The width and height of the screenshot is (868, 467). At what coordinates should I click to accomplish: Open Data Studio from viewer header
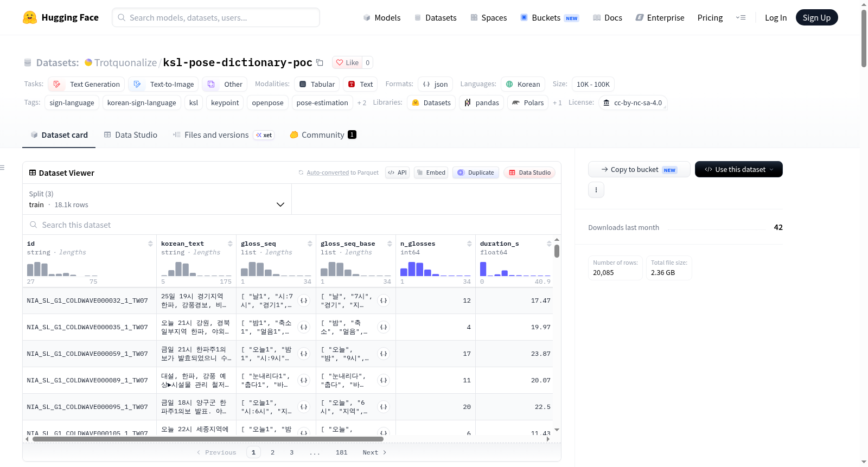coord(529,172)
